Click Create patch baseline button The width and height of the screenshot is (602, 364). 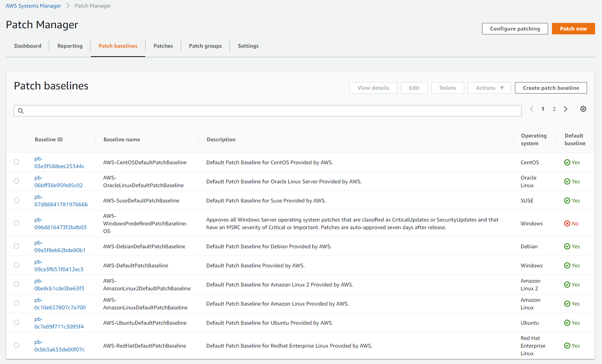point(551,88)
